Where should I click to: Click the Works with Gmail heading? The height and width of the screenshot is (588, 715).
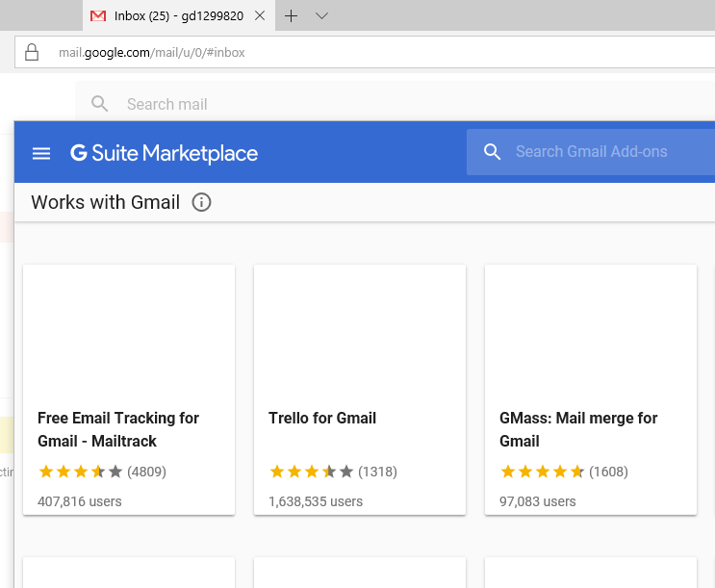pos(105,202)
